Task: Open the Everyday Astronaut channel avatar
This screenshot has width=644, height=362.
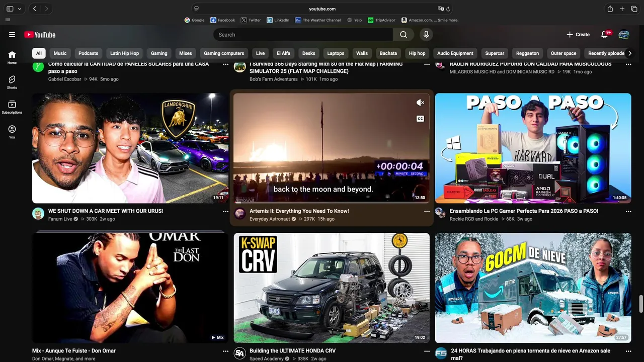Action: click(240, 213)
